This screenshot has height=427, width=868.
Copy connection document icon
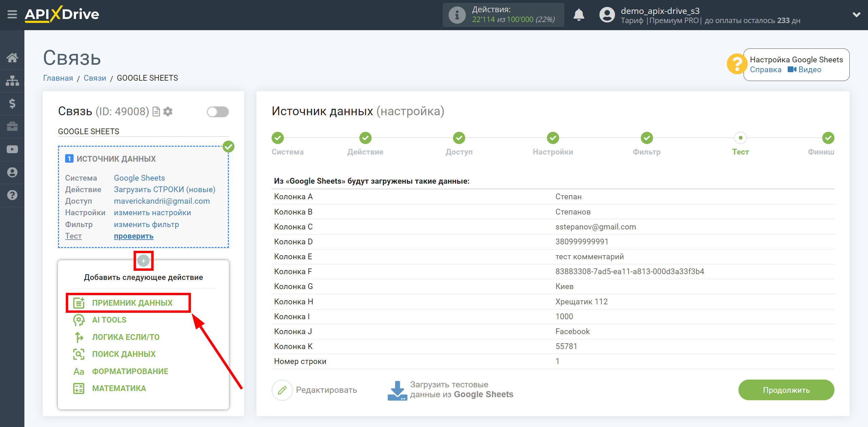pyautogui.click(x=156, y=111)
